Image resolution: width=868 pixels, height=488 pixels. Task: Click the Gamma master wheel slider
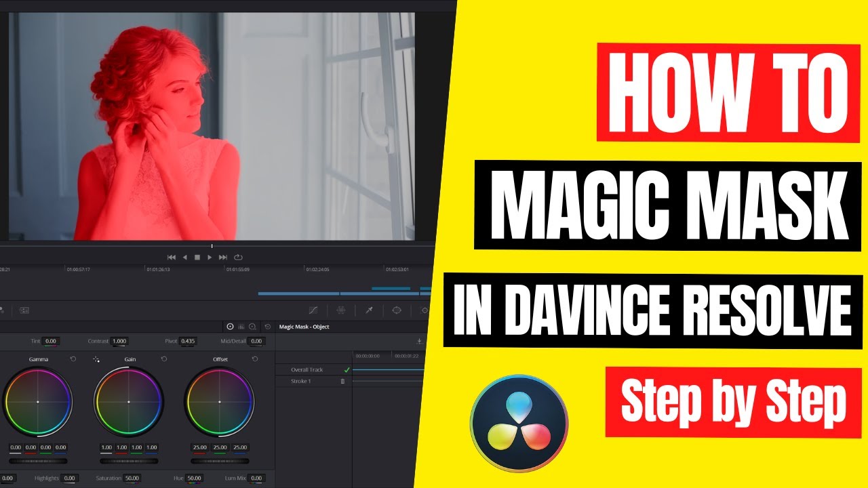[x=38, y=461]
